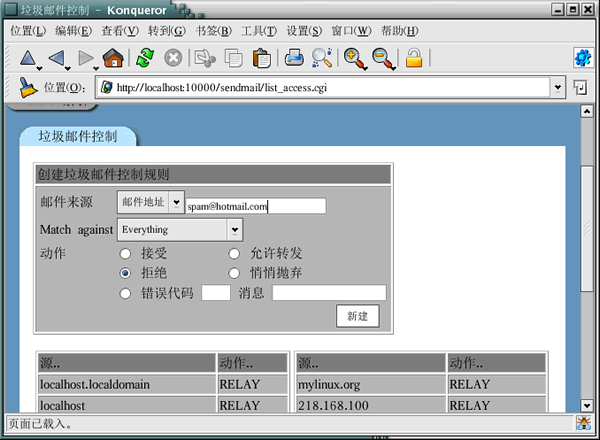Click the 新建 create button
This screenshot has height=440, width=600.
(x=358, y=316)
